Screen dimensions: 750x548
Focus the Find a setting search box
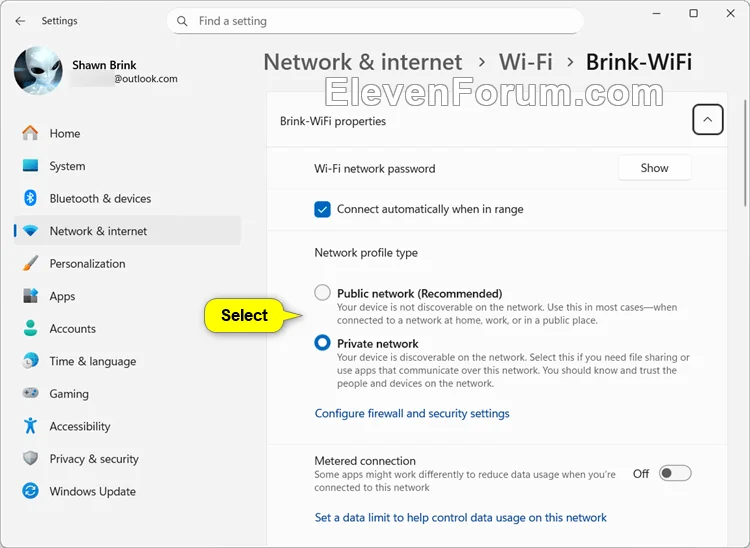(x=375, y=21)
